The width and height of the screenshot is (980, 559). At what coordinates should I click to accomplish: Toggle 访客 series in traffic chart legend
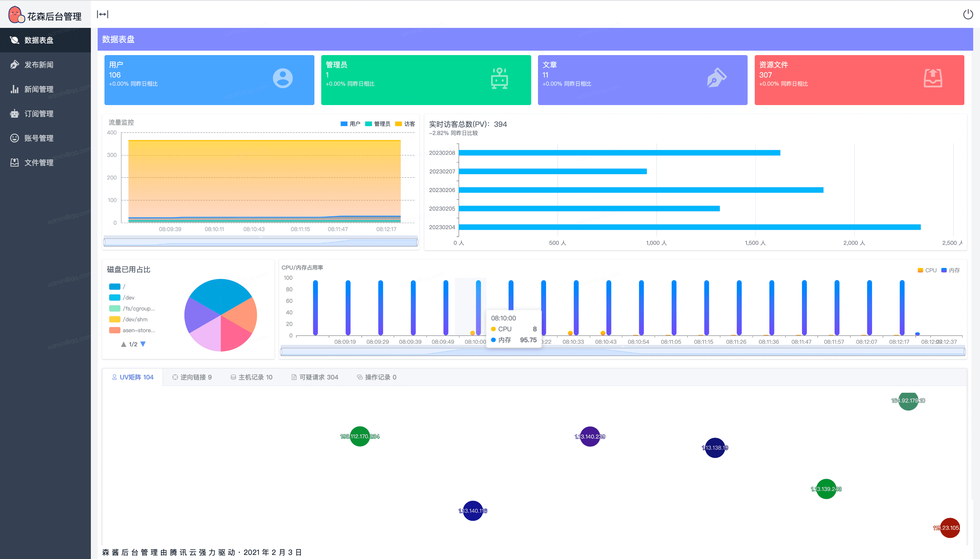[x=405, y=124]
